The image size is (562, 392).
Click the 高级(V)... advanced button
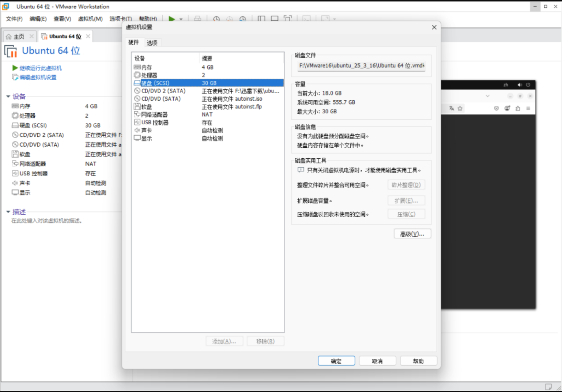(x=412, y=234)
